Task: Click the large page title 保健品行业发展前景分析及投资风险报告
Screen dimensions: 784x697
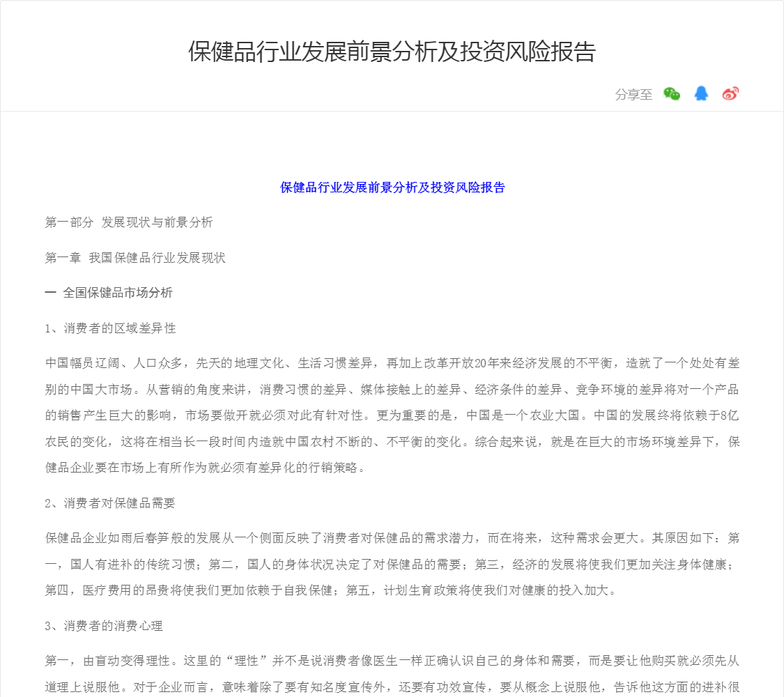Action: point(392,52)
